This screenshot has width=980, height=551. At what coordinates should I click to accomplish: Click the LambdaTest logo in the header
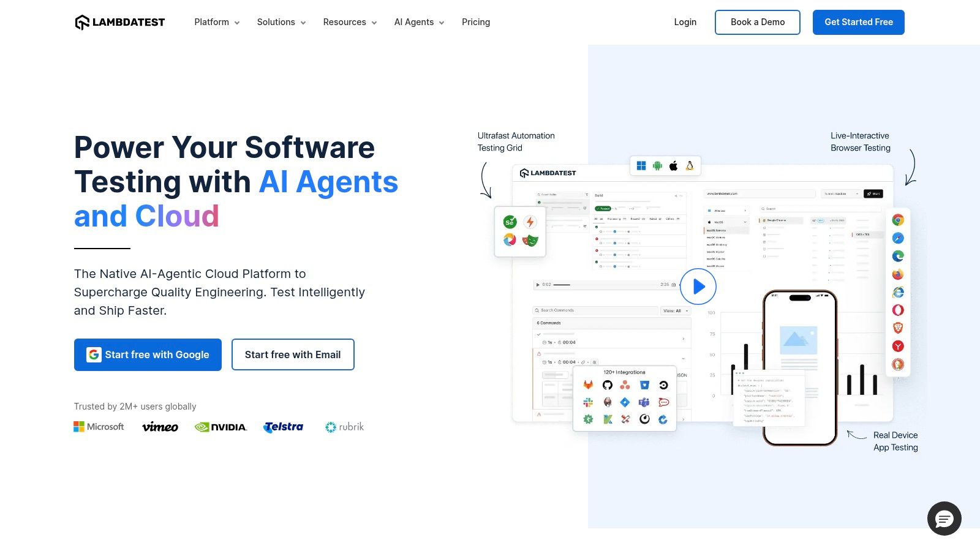pyautogui.click(x=120, y=22)
